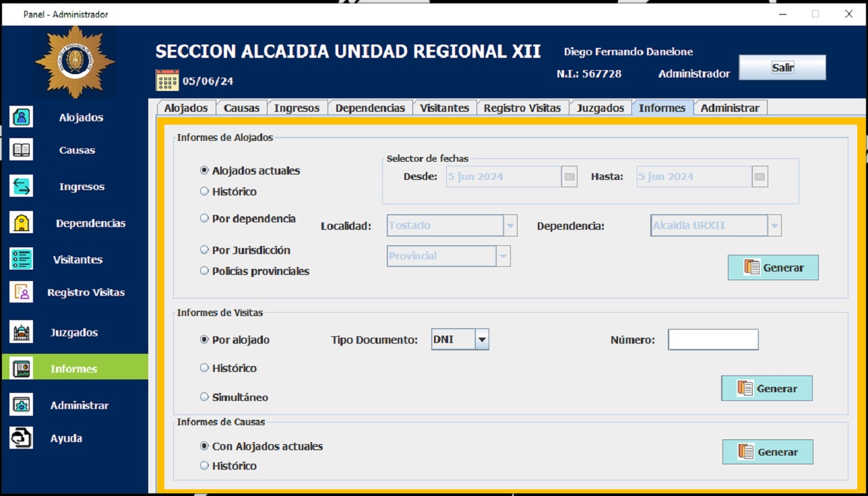Expand the Provincial jurisdiction dropdown
Viewport: 868px width, 496px height.
click(x=503, y=256)
